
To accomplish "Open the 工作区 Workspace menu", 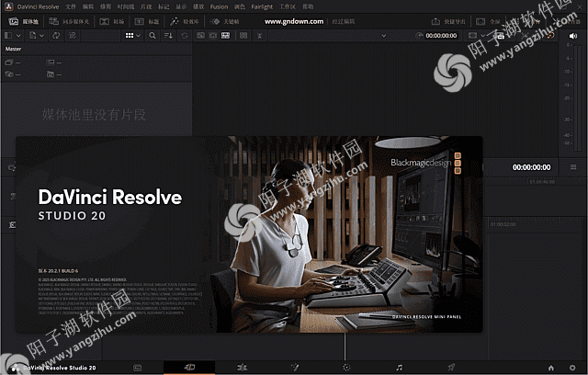I will [288, 6].
